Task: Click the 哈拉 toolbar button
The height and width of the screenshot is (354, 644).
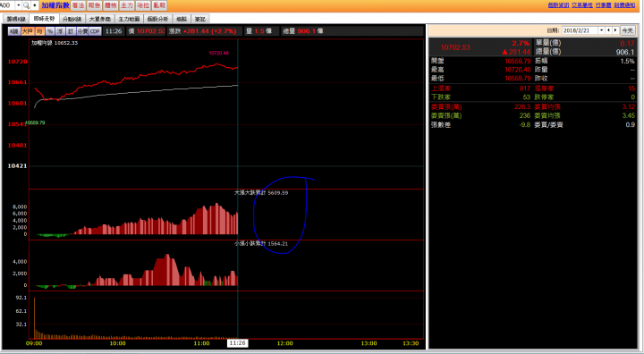Action: (143, 5)
